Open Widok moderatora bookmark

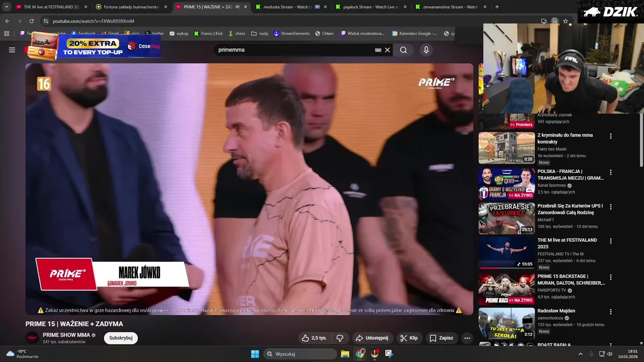point(362,34)
